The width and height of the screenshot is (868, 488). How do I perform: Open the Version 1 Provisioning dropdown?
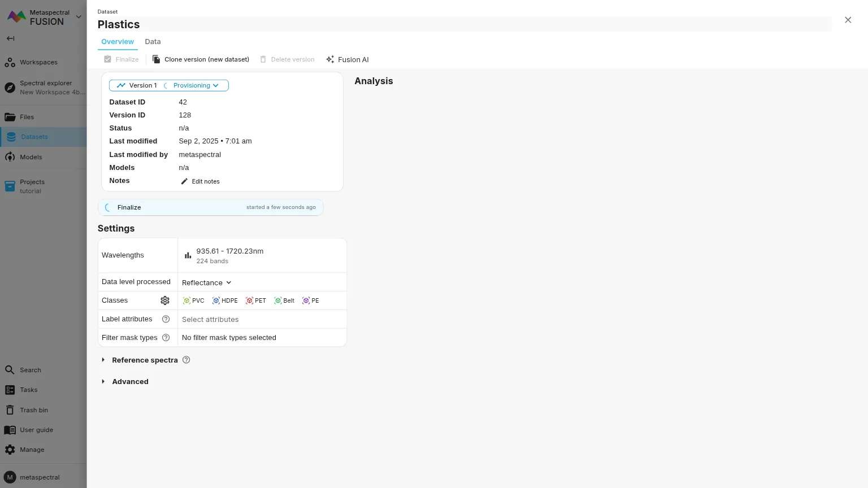[168, 85]
